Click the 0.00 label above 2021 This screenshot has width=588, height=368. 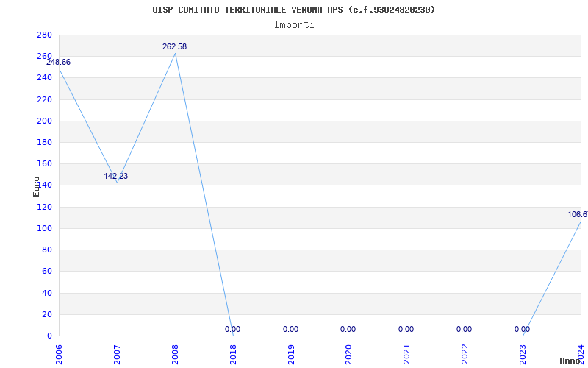click(406, 329)
